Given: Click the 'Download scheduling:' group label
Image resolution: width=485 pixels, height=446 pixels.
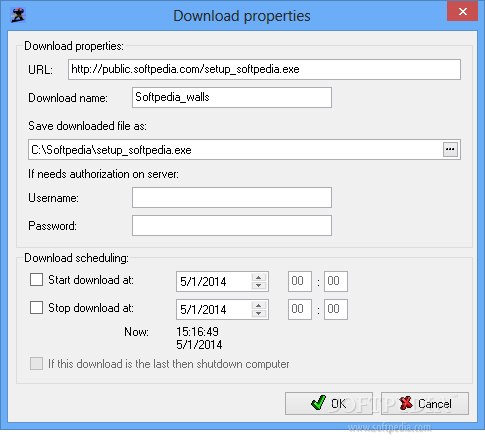Looking at the screenshot, I should (76, 258).
